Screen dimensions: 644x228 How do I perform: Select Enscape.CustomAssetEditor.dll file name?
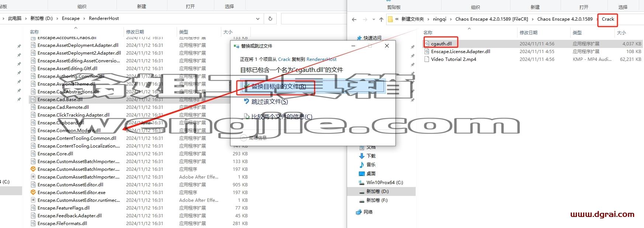tap(70, 185)
